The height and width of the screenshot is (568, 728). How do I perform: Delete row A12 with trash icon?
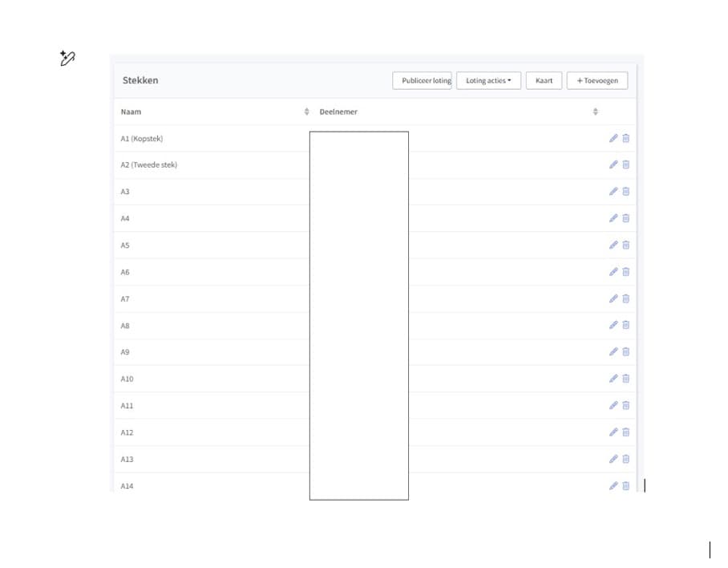tap(625, 432)
